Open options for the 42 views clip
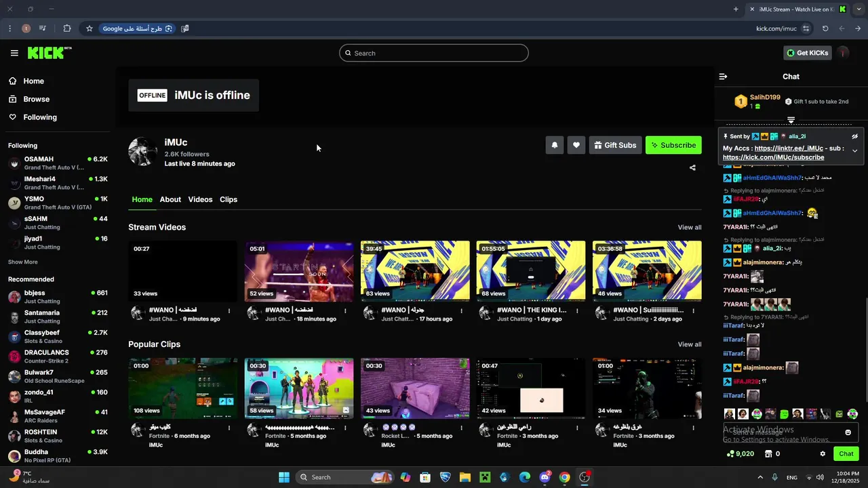Viewport: 868px width, 488px height. (x=577, y=428)
